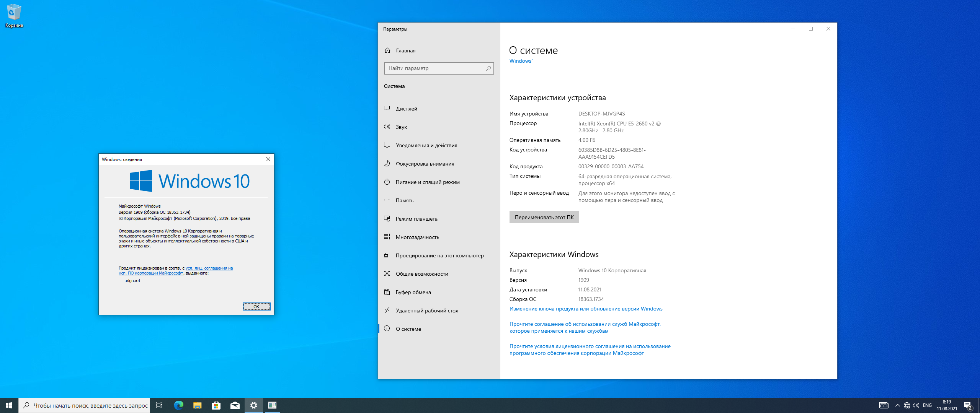This screenshot has width=980, height=413.
Task: Click Переименовать этот ПК button
Action: [x=544, y=217]
